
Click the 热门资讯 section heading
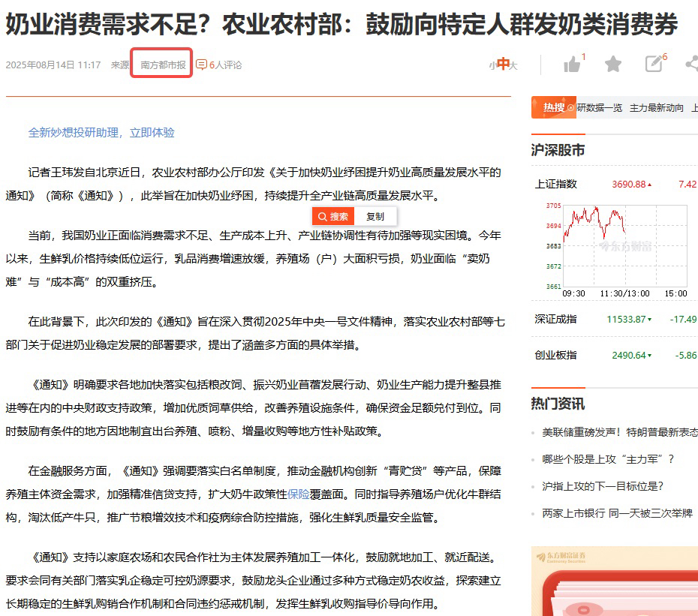click(x=558, y=404)
